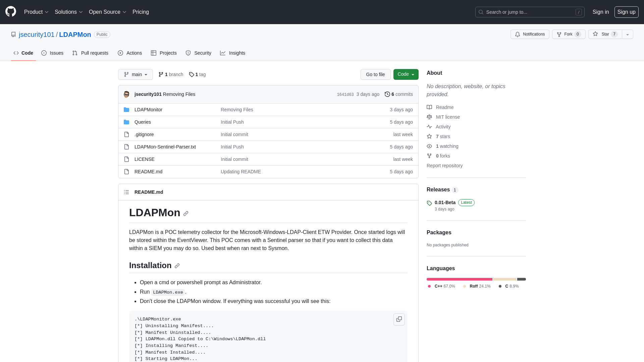Image resolution: width=644 pixels, height=362 pixels.
Task: Click the search magnifier icon
Action: click(481, 12)
